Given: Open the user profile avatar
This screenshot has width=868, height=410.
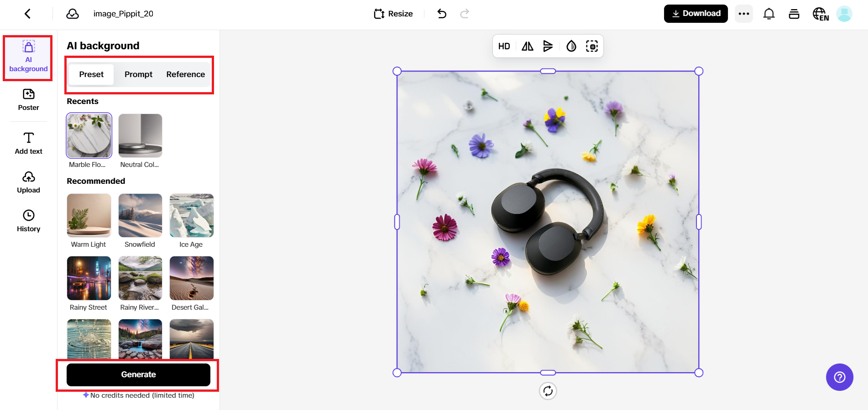Looking at the screenshot, I should (844, 14).
